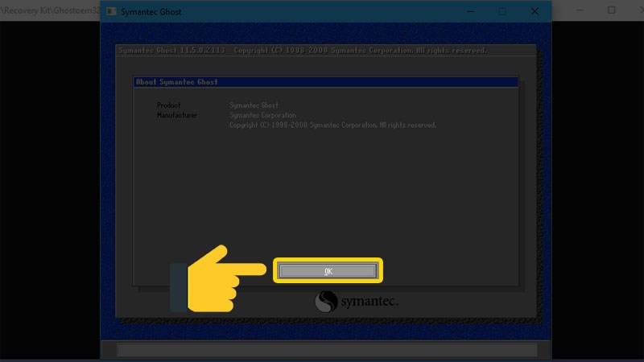This screenshot has height=362, width=644.
Task: Click the Symantec Ghost window title icon
Action: (x=111, y=11)
